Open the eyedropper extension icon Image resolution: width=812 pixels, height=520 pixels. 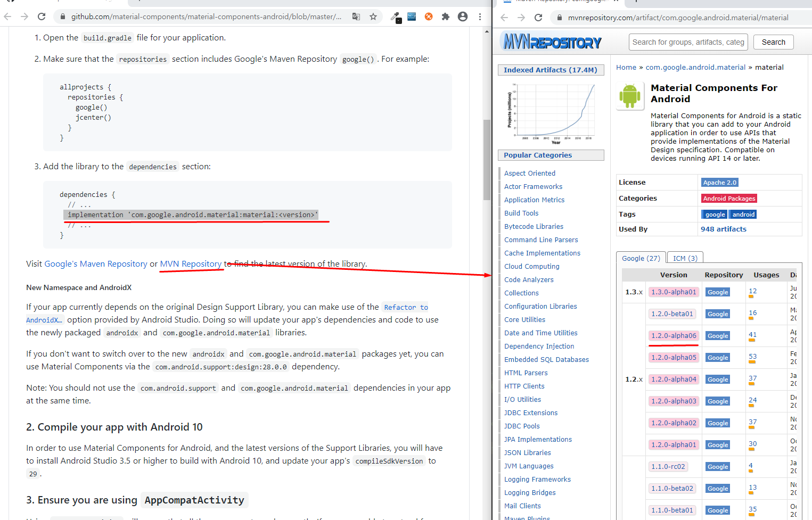tap(395, 17)
